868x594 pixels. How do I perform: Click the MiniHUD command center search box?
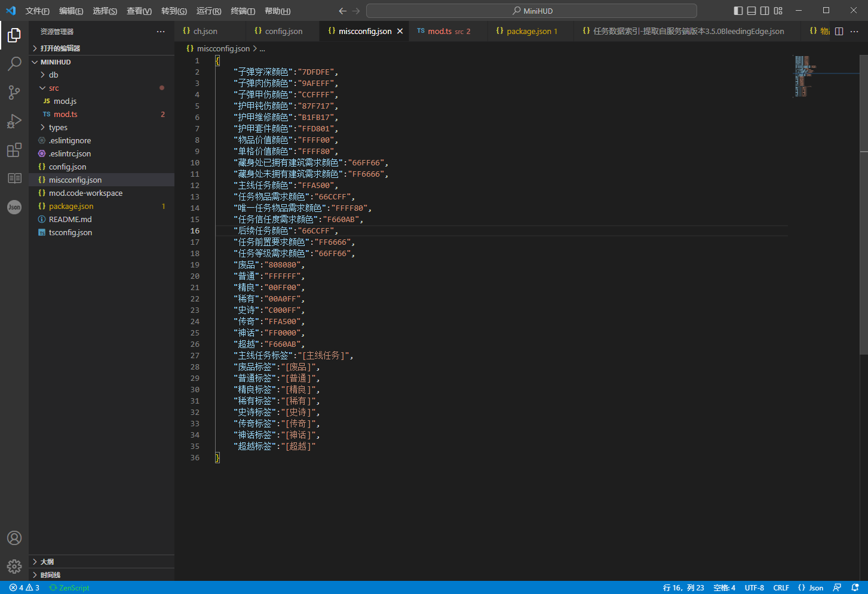531,11
